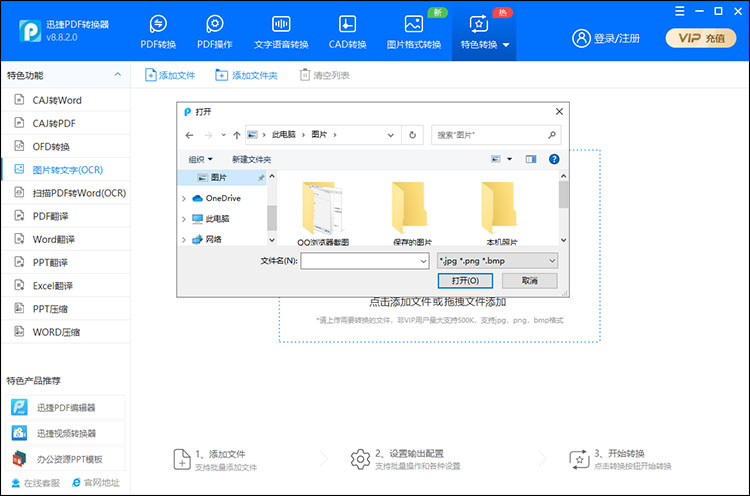This screenshot has width=750, height=496.
Task: Click the Word翻译 sidebar icon
Action: coord(19,239)
